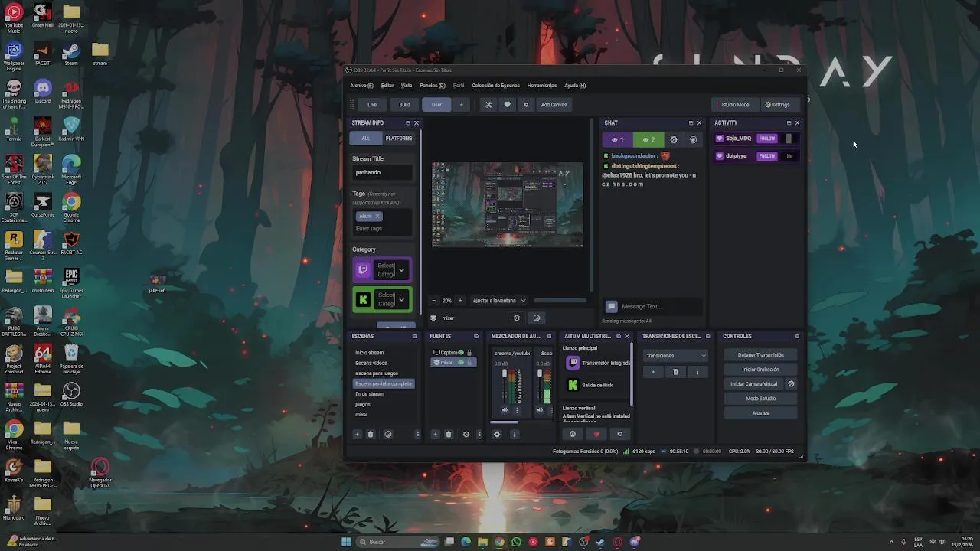Follow Soja_MDQ in the Activity panel
980x551 pixels.
pyautogui.click(x=766, y=139)
